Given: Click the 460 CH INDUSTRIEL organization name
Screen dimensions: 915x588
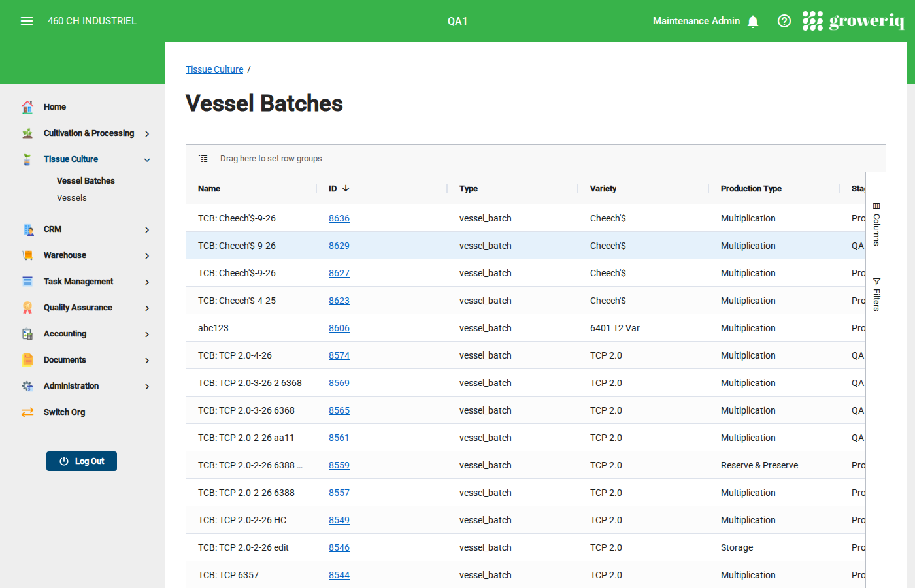Looking at the screenshot, I should [x=92, y=21].
